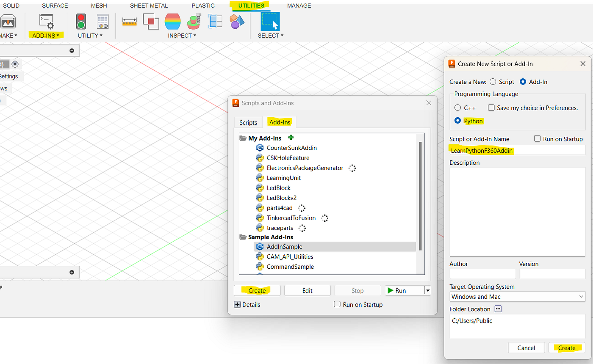Click the Python icon beside CSKHoleFeature
This screenshot has height=364, width=593.
pos(260,158)
